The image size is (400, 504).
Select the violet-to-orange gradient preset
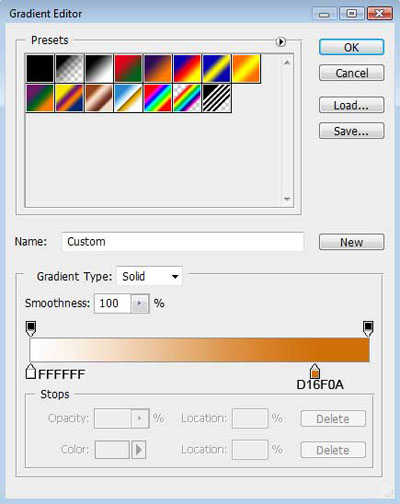point(157,69)
